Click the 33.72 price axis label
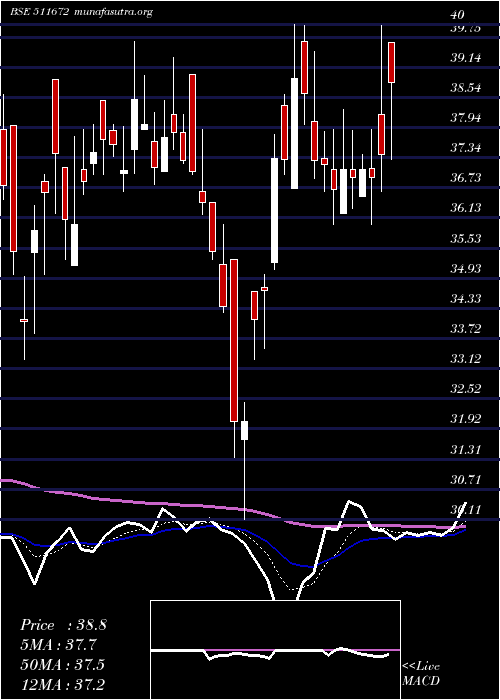The width and height of the screenshot is (500, 700). point(465,329)
